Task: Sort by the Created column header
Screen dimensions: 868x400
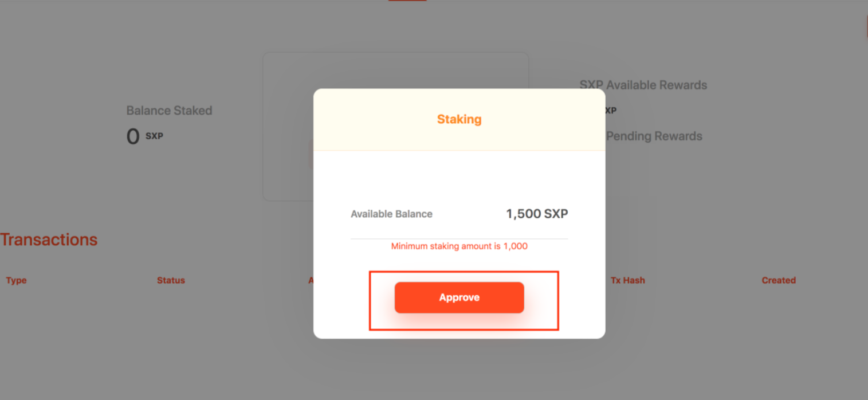Action: tap(779, 280)
